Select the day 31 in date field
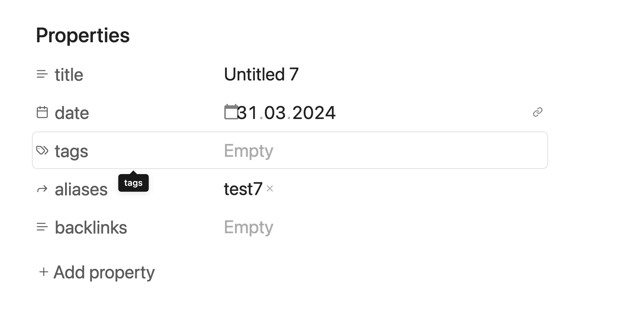The width and height of the screenshot is (644, 321). (x=247, y=113)
